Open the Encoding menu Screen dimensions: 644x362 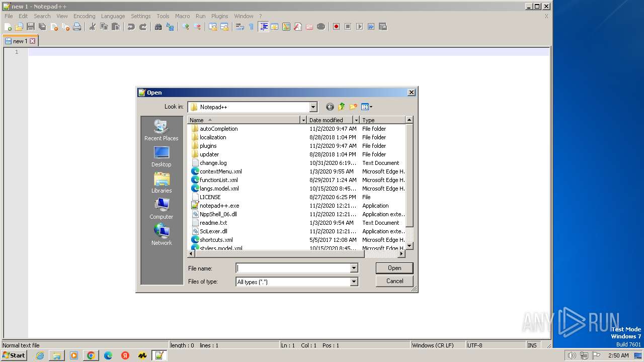84,16
